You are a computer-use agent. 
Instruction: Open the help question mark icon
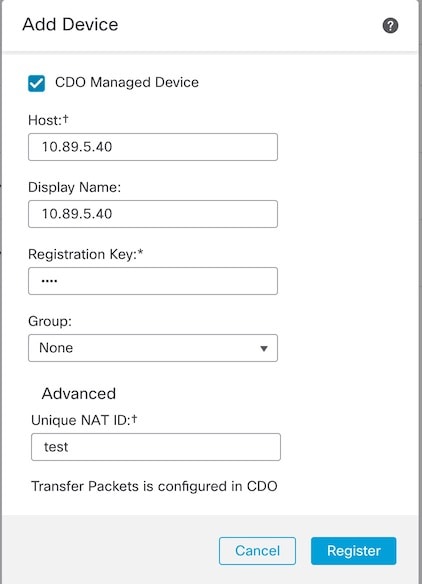[x=390, y=26]
